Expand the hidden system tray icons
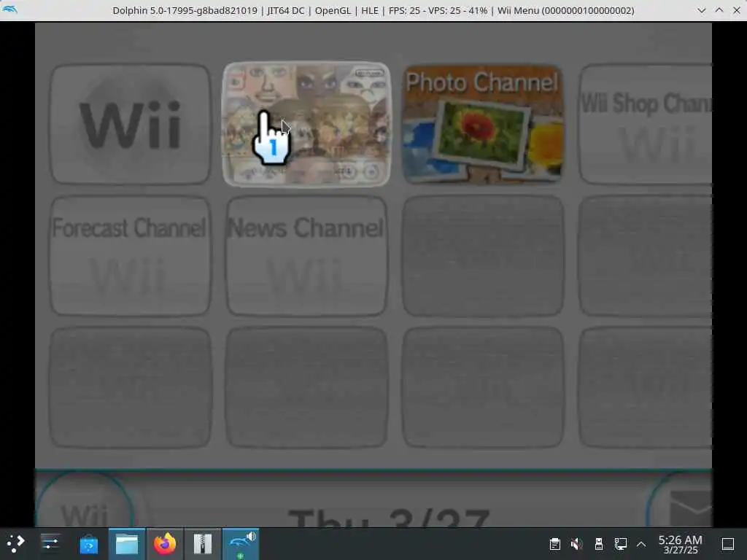 pos(641,544)
